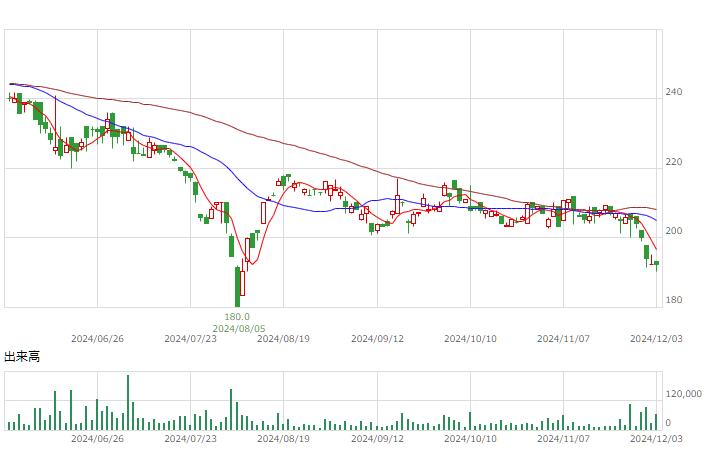Click 2024/12/03 date under price chart

pyautogui.click(x=656, y=339)
